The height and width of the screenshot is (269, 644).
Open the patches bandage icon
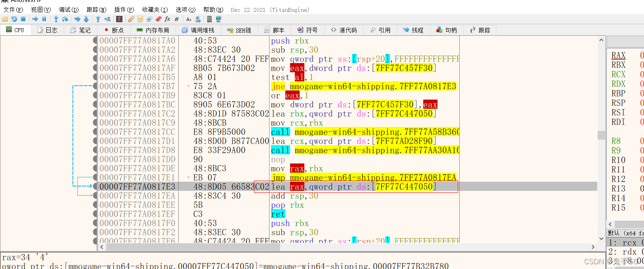[x=131, y=19]
